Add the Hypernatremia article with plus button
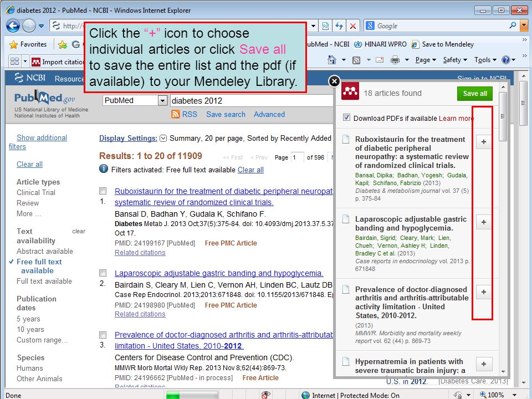532x399 pixels. coord(484,364)
